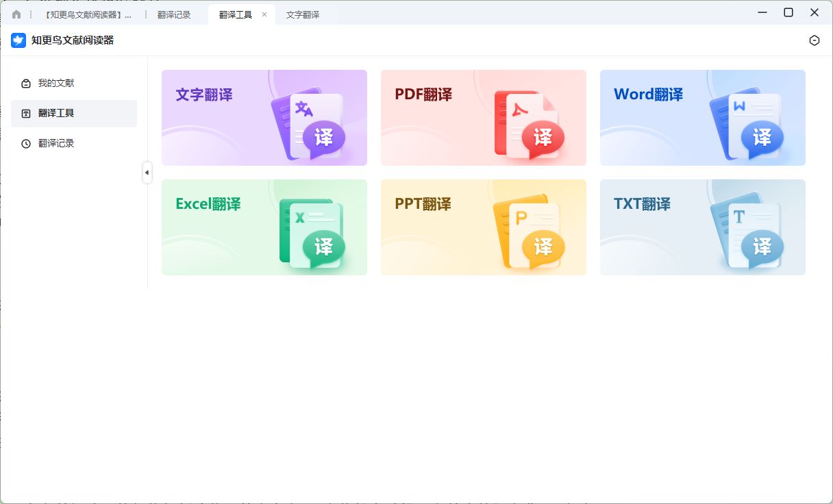This screenshot has width=833, height=504.
Task: Open the PDF翻译 card
Action: tap(484, 118)
